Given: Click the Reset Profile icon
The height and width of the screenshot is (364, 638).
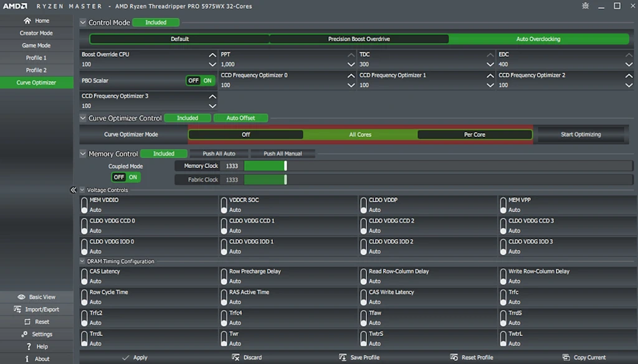Looking at the screenshot, I should (454, 358).
